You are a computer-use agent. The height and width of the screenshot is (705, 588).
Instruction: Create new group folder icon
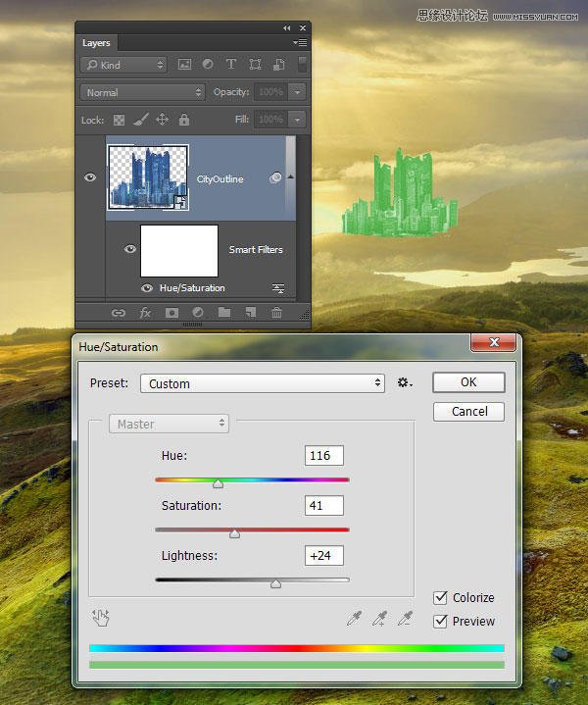[x=224, y=313]
